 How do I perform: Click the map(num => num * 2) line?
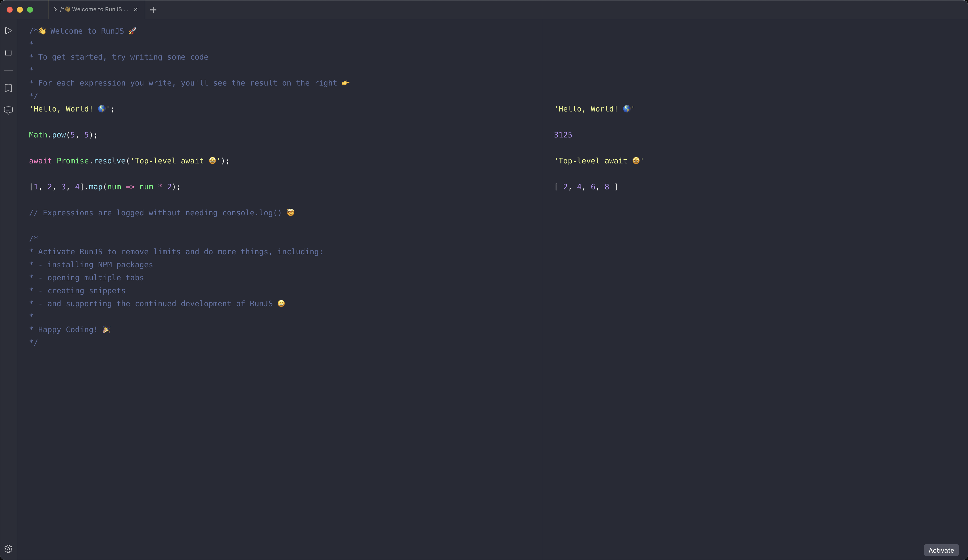[x=104, y=187]
